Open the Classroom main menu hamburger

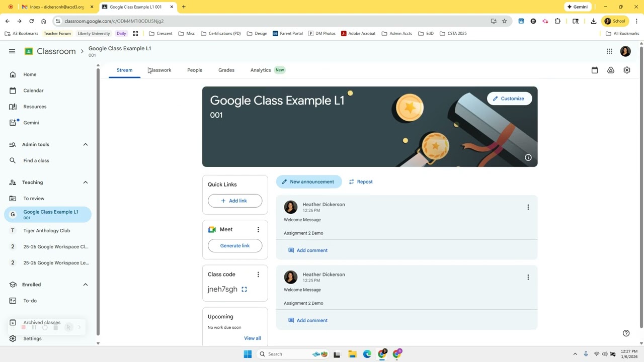(12, 51)
